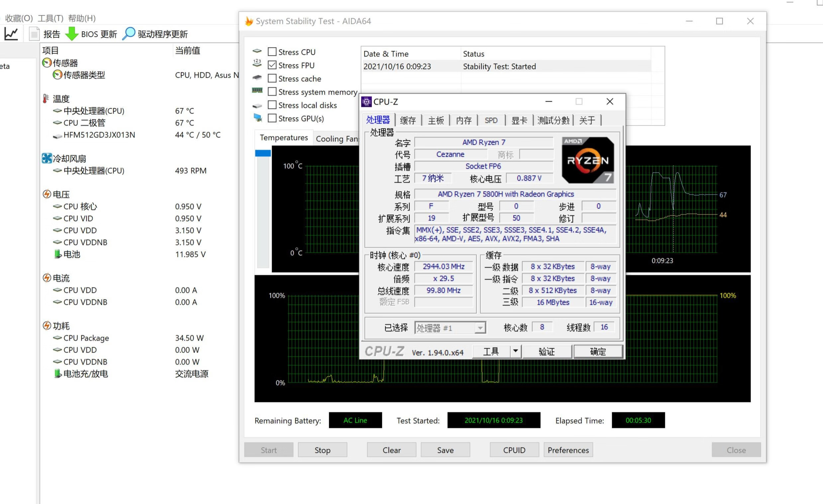Click the AMD Ryzen 7 logo in CPU-Z
The image size is (823, 504).
[588, 160]
